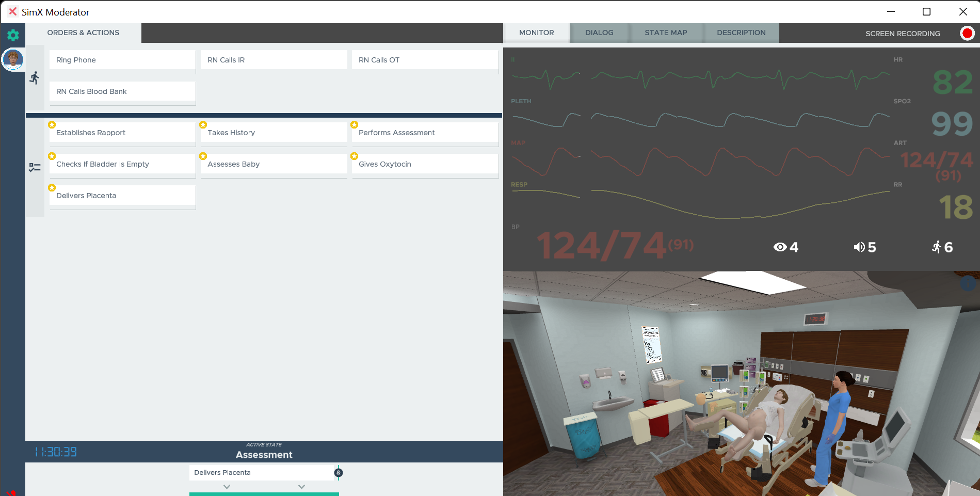Click the RN Calls Blood Bank action
The height and width of the screenshot is (496, 980).
point(122,91)
